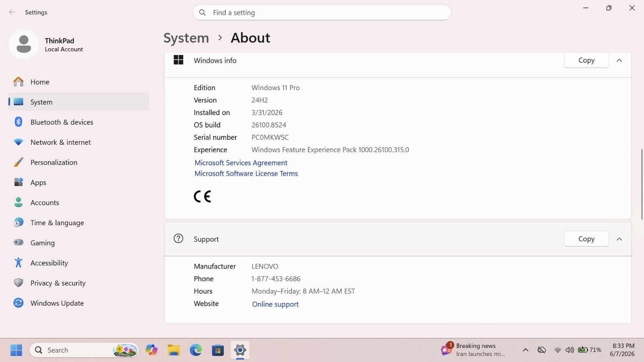This screenshot has height=362, width=644.
Task: Click the Wi-Fi tray icon
Action: pos(557,350)
